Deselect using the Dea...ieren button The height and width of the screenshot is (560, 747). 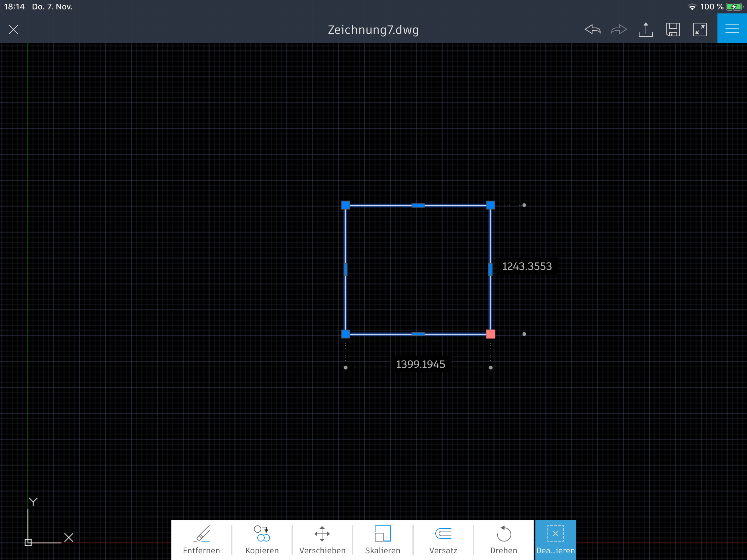click(x=556, y=540)
